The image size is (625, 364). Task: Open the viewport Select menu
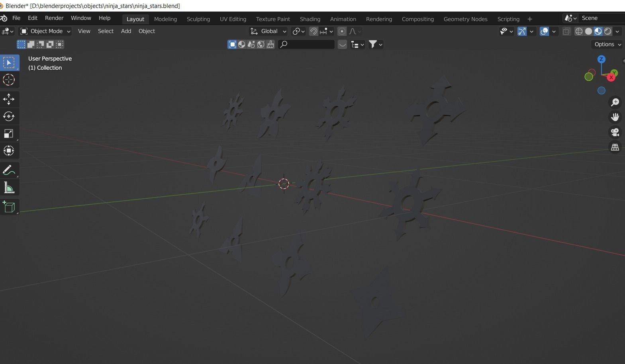[x=106, y=31]
